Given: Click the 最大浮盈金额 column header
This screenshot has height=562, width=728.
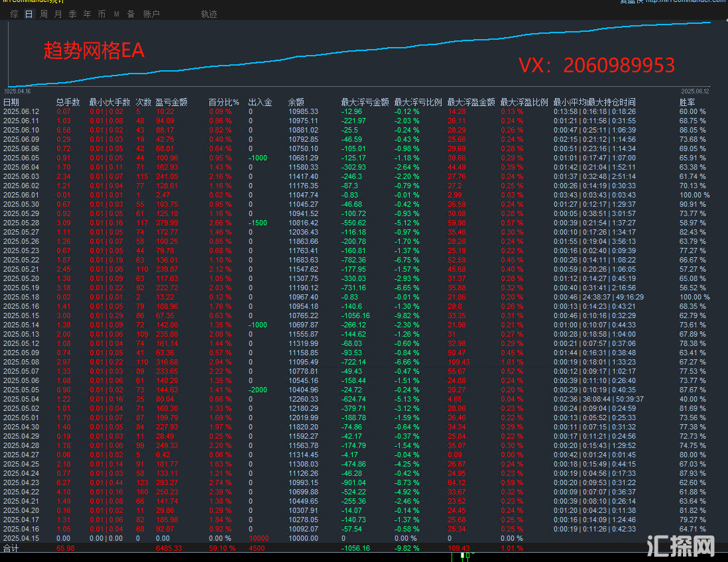Looking at the screenshot, I should pos(471,102).
